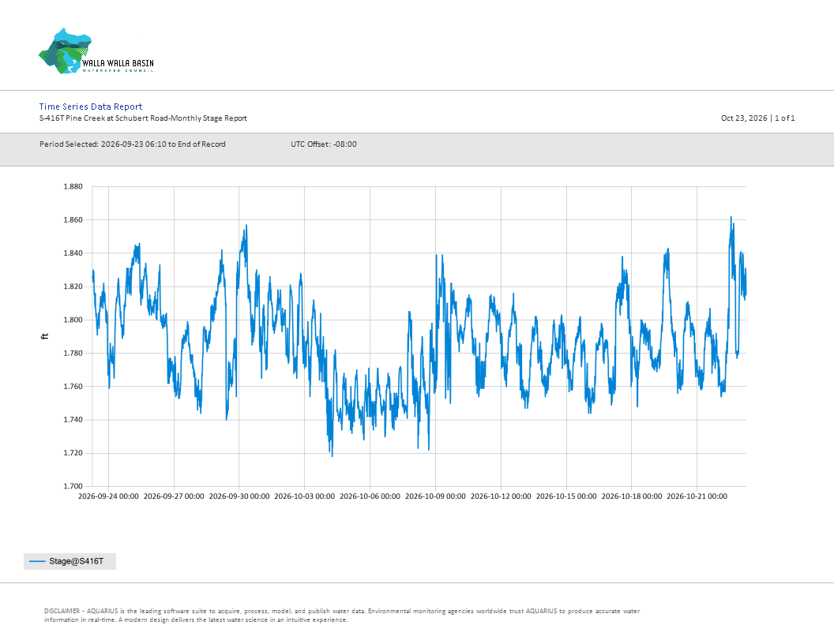Click the 2026-10-03 00:00 x-axis label
Screen dimensions: 834x644
point(305,496)
